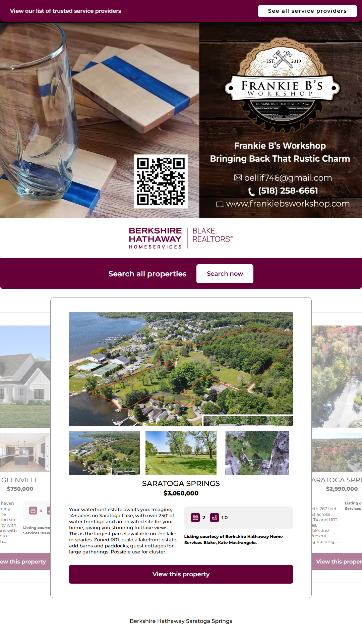Click the bellif746@gmail.com email address

coord(288,178)
